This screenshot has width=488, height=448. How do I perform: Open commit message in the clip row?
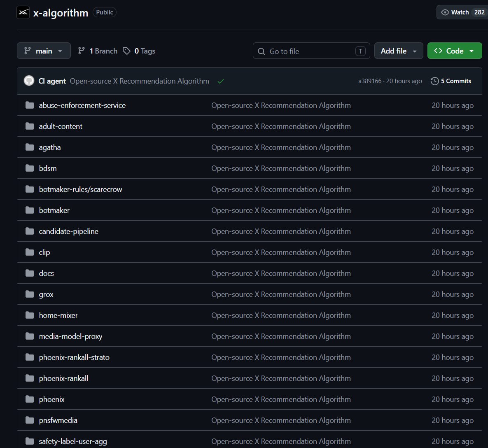[281, 252]
